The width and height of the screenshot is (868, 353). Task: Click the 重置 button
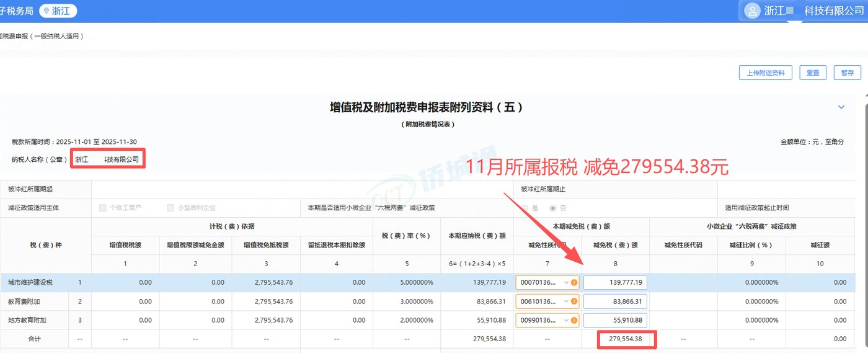click(813, 73)
